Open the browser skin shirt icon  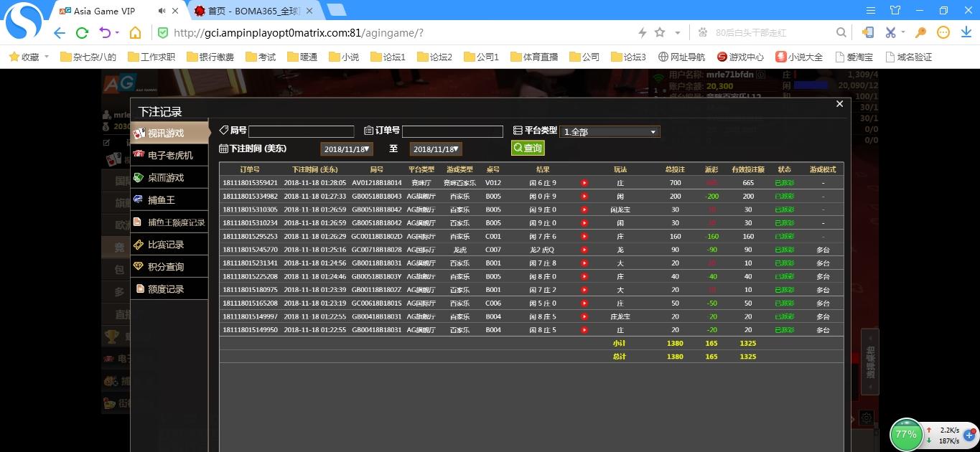[895, 11]
